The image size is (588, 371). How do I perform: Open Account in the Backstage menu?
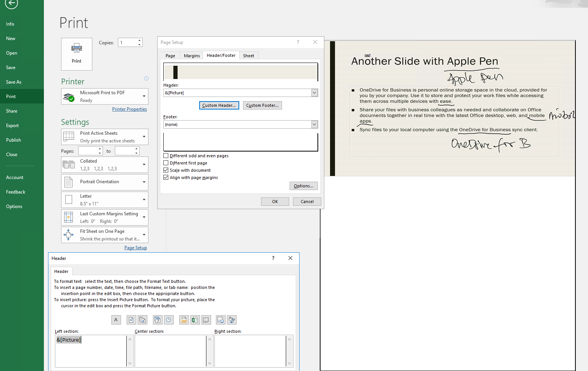point(22,177)
